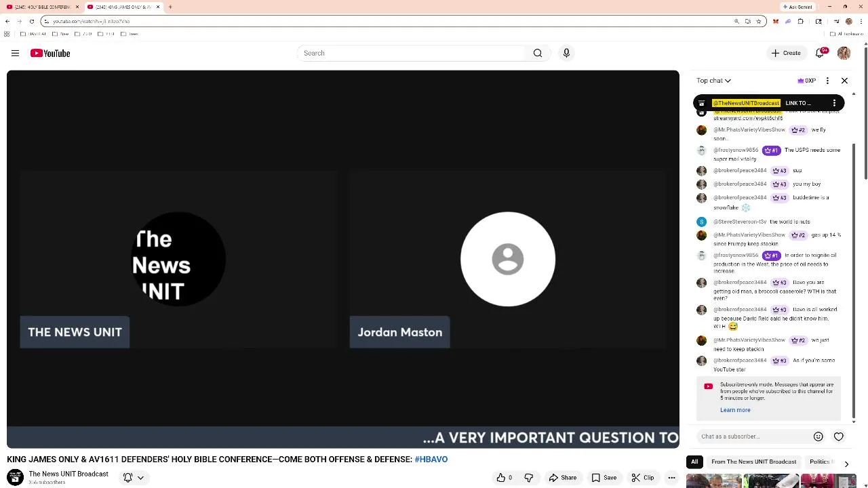This screenshot has width=868, height=488.
Task: Click 'the world is nuts' chat message
Action: (x=789, y=222)
